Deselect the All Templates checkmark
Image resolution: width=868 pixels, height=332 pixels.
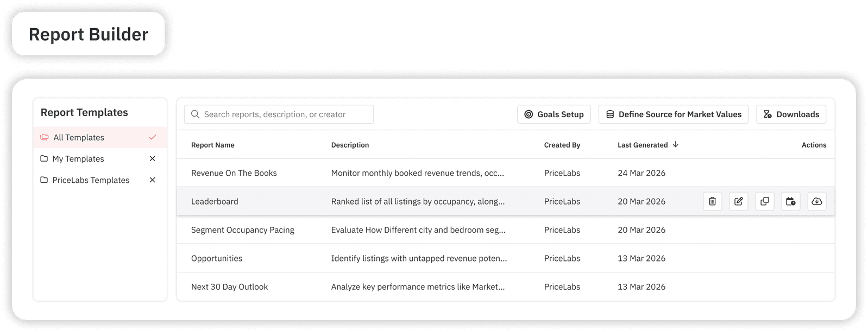[153, 137]
